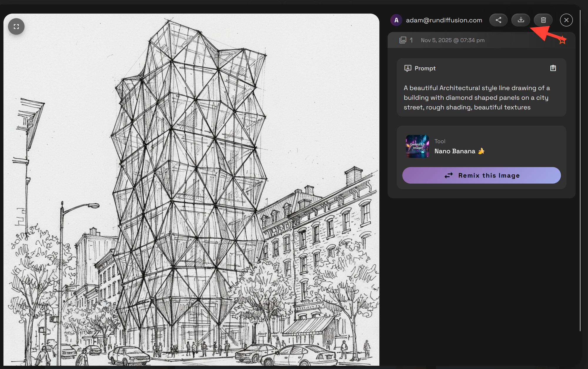Click the Nov 5, 2025 timestamp
Screen dimensions: 588x369
coord(452,40)
